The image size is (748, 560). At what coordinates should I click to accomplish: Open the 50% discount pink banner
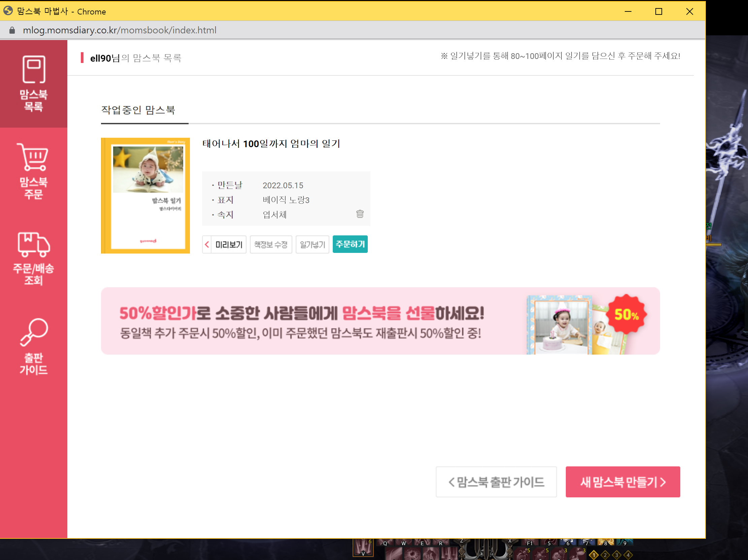380,321
